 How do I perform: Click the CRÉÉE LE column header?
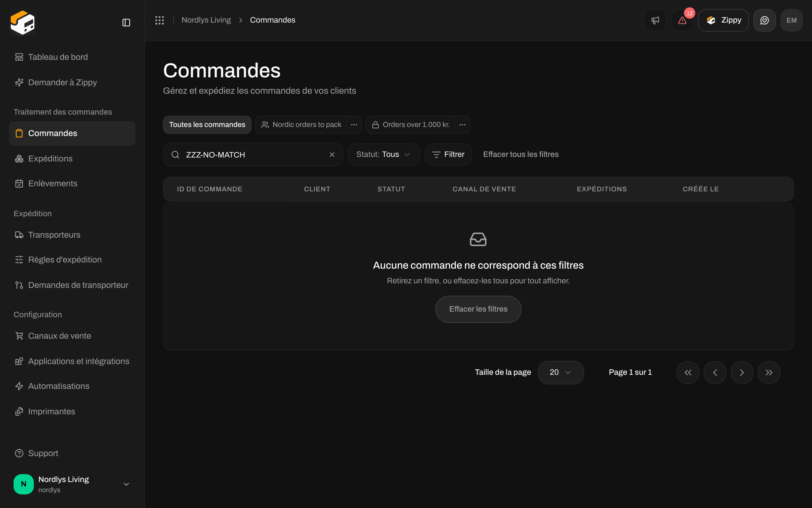(701, 189)
